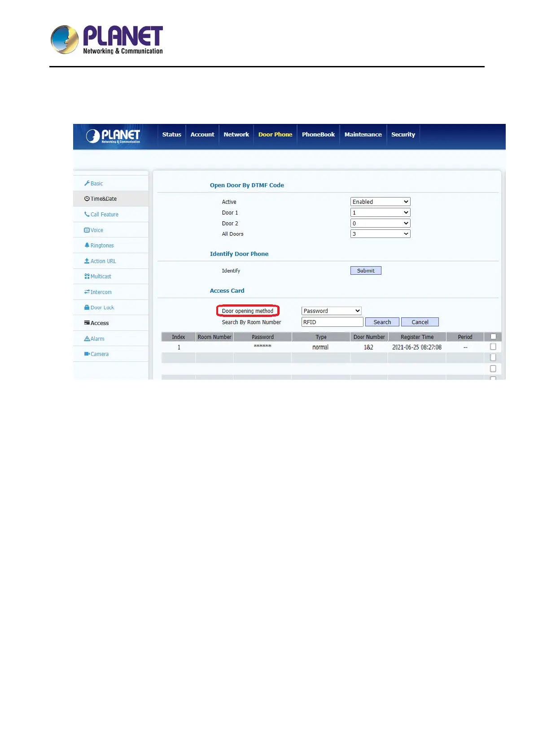
Task: Click the Access card icon
Action: [x=87, y=323]
